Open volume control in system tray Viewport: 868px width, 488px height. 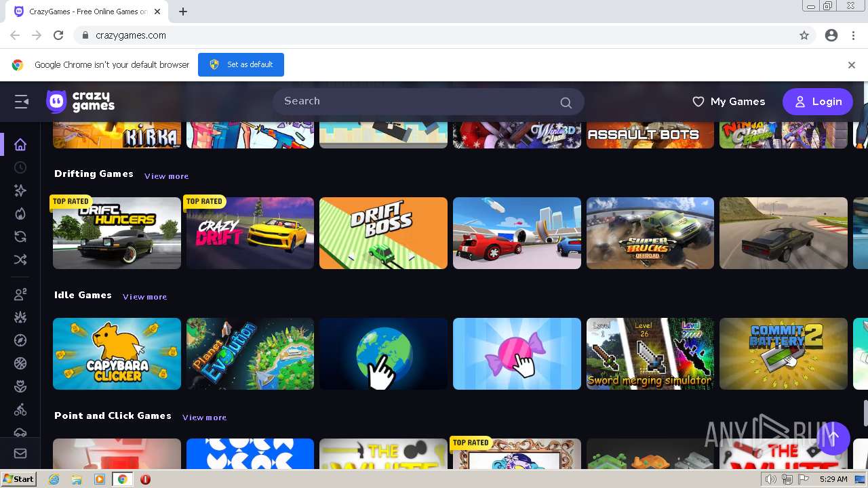click(771, 479)
